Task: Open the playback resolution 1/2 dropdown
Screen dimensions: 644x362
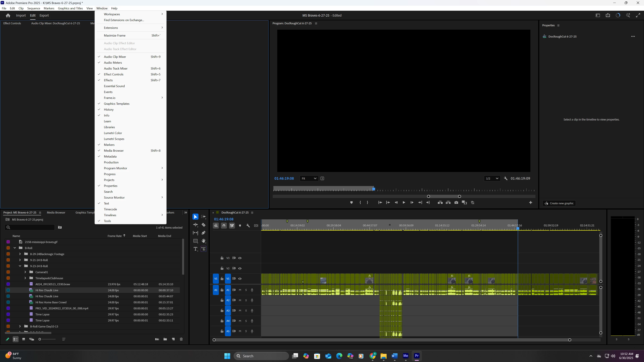Action: tap(492, 178)
